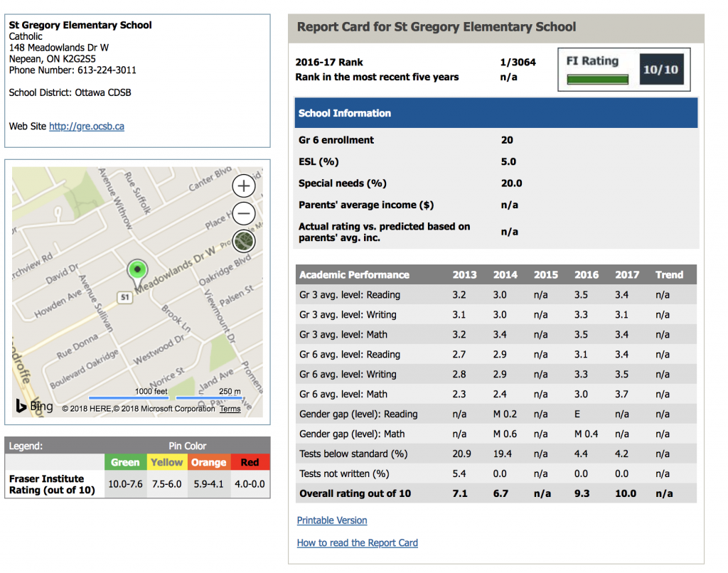Click the Red pin color swatch

(250, 462)
